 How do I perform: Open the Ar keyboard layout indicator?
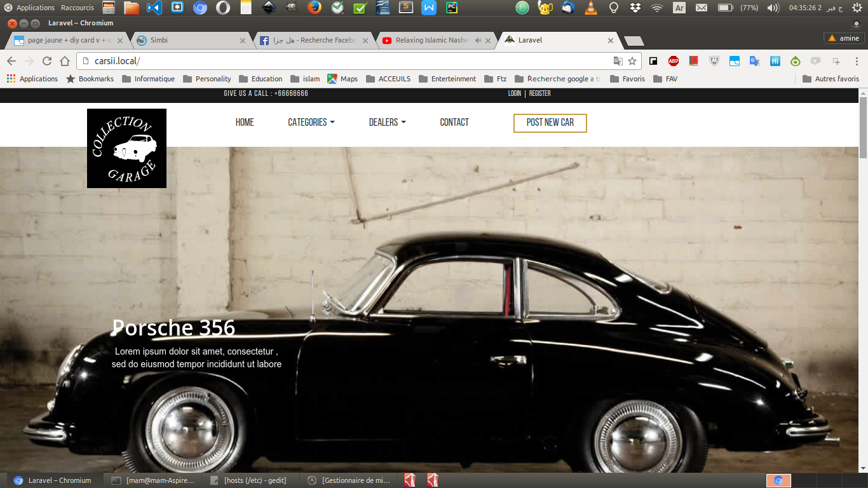coord(679,8)
